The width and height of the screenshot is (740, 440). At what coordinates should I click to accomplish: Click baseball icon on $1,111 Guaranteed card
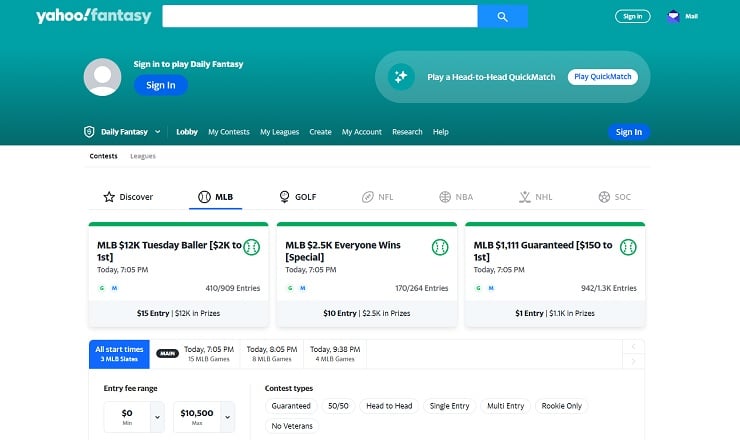click(x=628, y=247)
